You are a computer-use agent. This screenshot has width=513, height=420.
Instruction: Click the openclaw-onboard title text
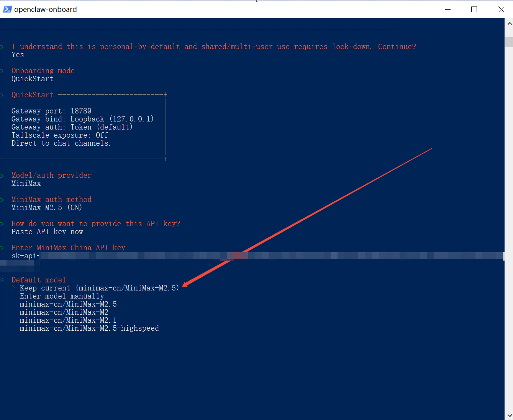[46, 9]
